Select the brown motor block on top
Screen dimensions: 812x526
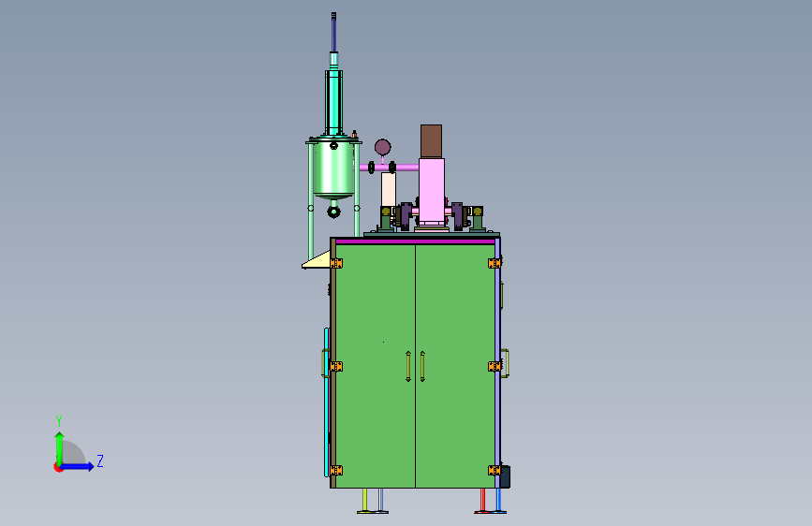pos(432,141)
